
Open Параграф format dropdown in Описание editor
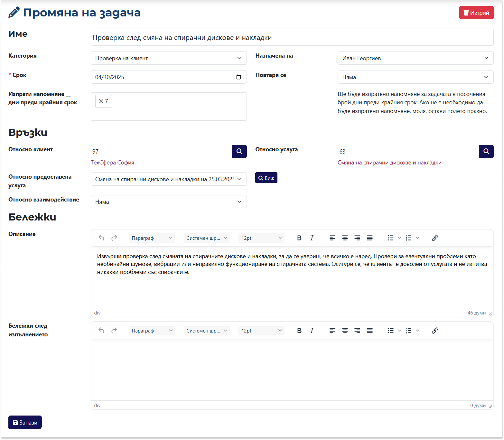[152, 238]
